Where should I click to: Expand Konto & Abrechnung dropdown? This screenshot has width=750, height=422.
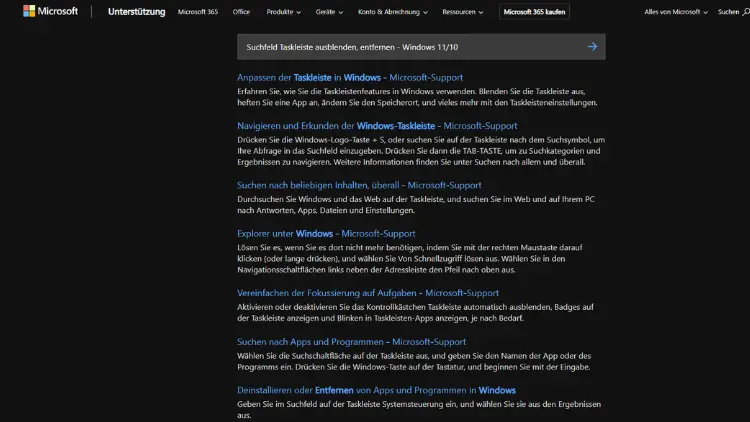coord(393,12)
